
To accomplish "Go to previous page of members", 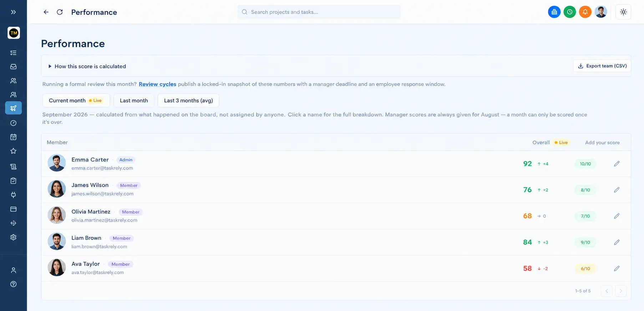I will pyautogui.click(x=607, y=291).
